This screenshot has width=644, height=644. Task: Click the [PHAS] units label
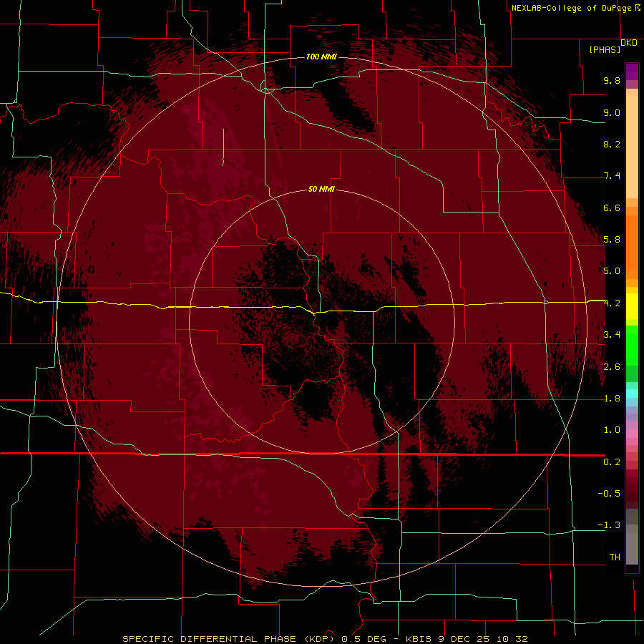click(605, 50)
